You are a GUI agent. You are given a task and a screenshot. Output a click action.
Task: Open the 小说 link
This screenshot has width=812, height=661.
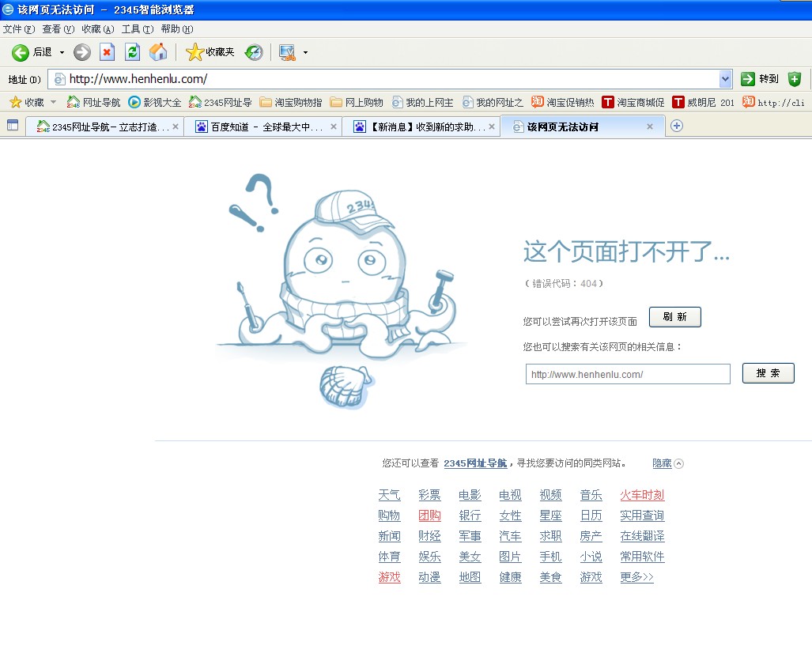coord(591,557)
